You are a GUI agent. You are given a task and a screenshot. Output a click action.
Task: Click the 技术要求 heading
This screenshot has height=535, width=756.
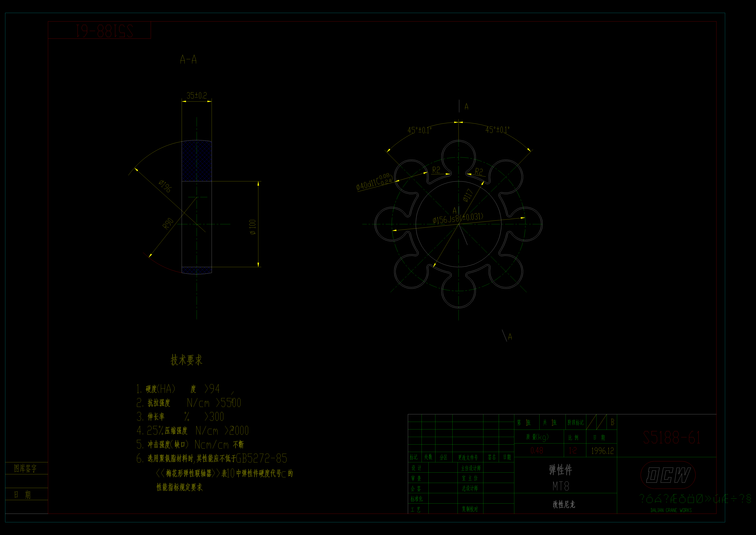pos(186,360)
